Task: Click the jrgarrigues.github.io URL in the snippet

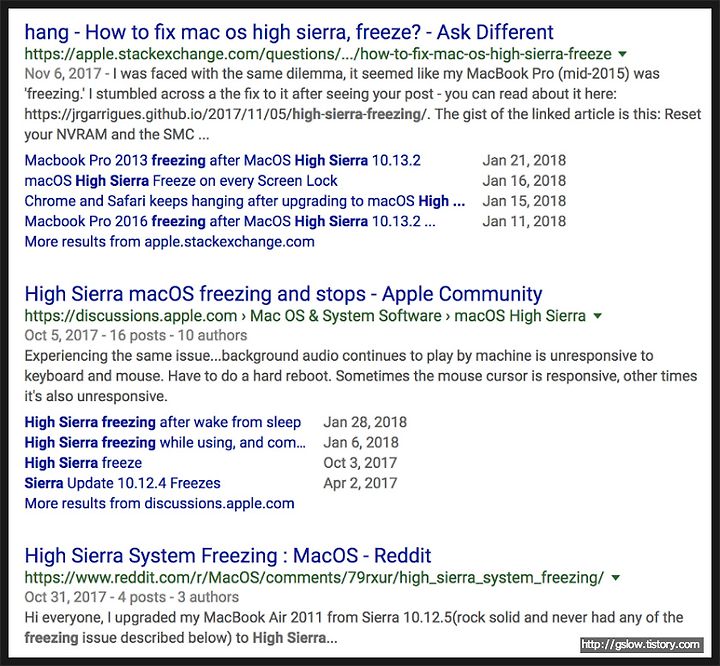Action: coord(226,114)
